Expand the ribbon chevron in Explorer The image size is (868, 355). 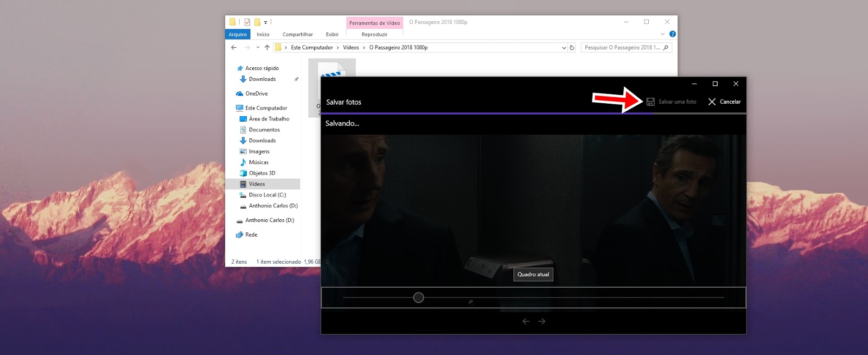pyautogui.click(x=662, y=34)
